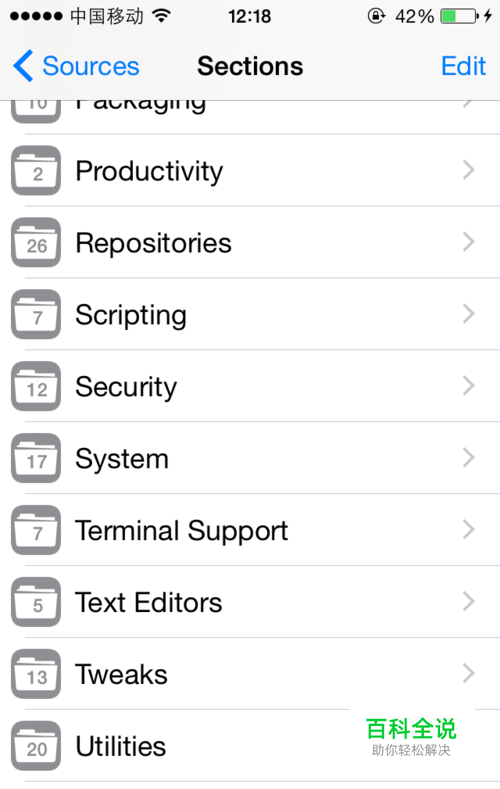Open the System section
This screenshot has width=500, height=789.
pyautogui.click(x=250, y=458)
